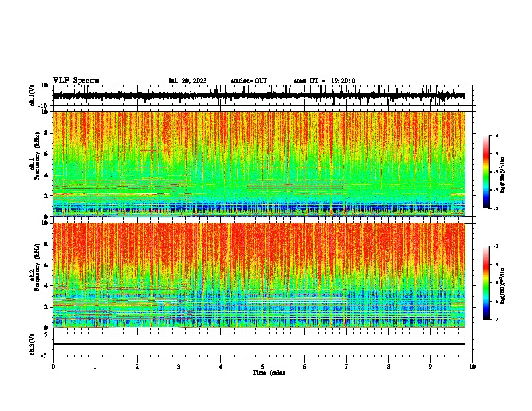
Task: Click the ch.2 color bar log(PSD) unit label
Action: 503,285
